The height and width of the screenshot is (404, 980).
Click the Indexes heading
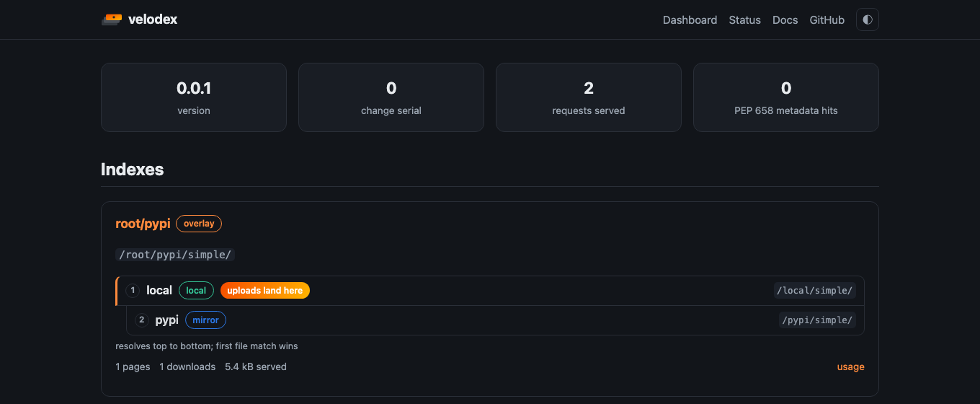pos(133,170)
